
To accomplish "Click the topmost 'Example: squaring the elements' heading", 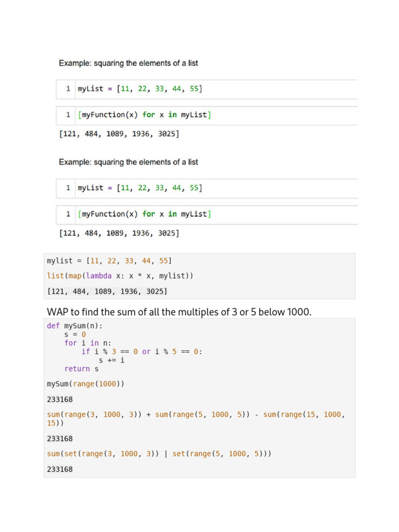I will tap(128, 63).
